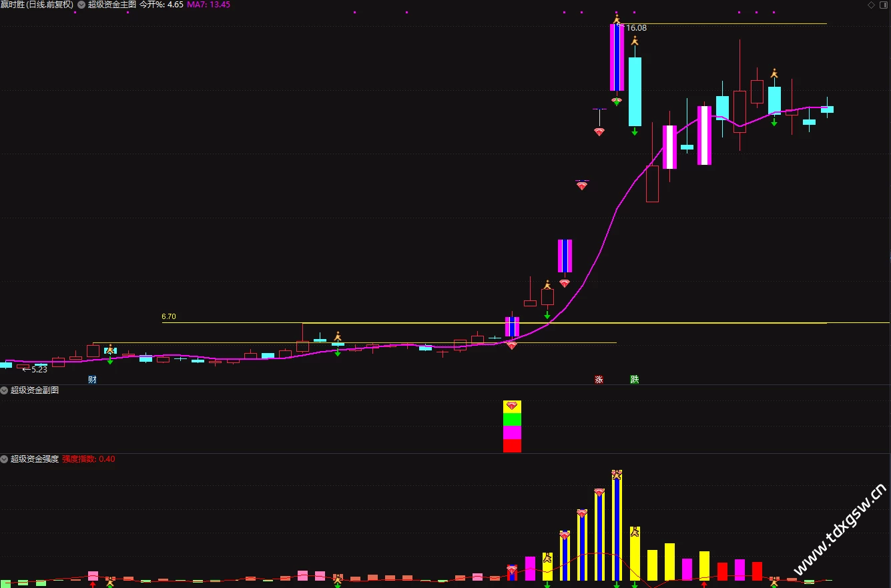Toggle the right side panel icon
891x588 pixels.
click(883, 5)
